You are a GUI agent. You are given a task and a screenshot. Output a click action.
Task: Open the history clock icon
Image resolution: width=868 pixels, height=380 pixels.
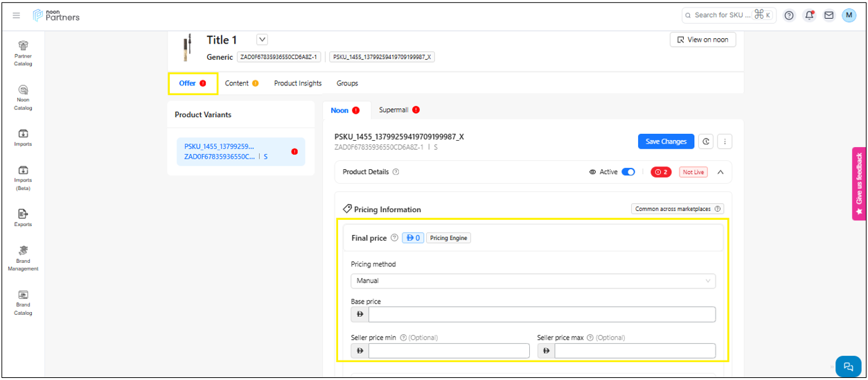(705, 141)
